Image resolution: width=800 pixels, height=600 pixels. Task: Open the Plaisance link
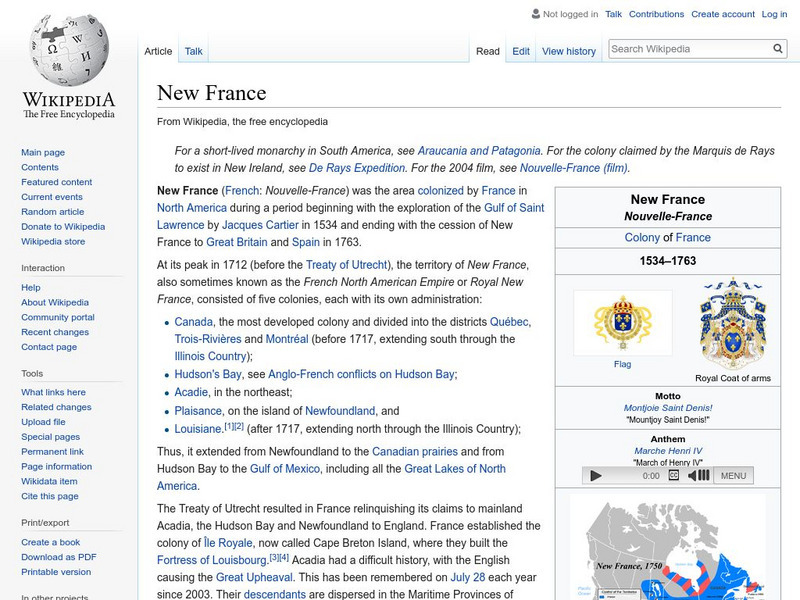tap(198, 411)
